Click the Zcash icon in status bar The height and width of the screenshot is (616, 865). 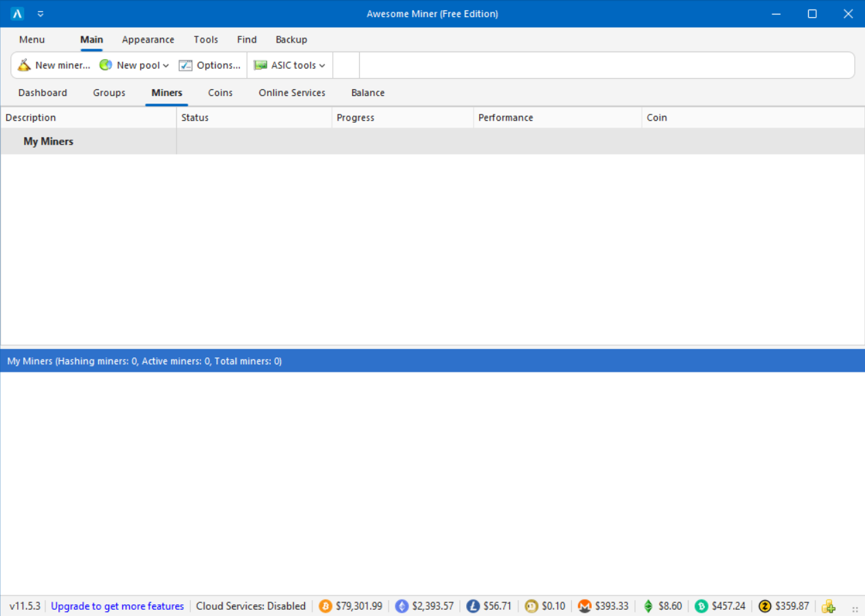tap(765, 606)
